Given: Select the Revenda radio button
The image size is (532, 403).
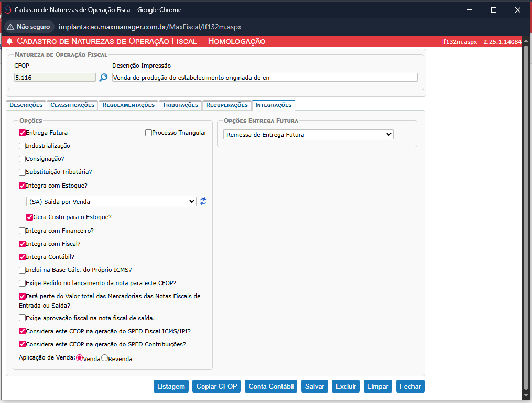Looking at the screenshot, I should coord(104,358).
